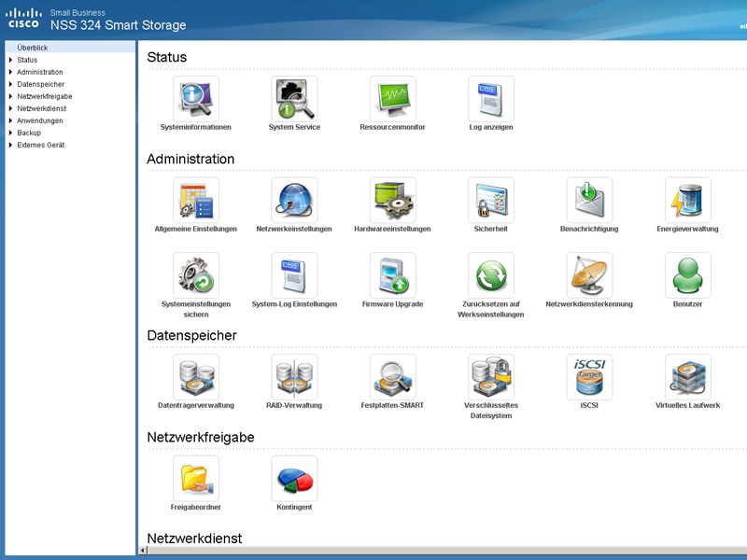Click the Ressourcenmonitor label link
The height and width of the screenshot is (560, 747).
(392, 127)
